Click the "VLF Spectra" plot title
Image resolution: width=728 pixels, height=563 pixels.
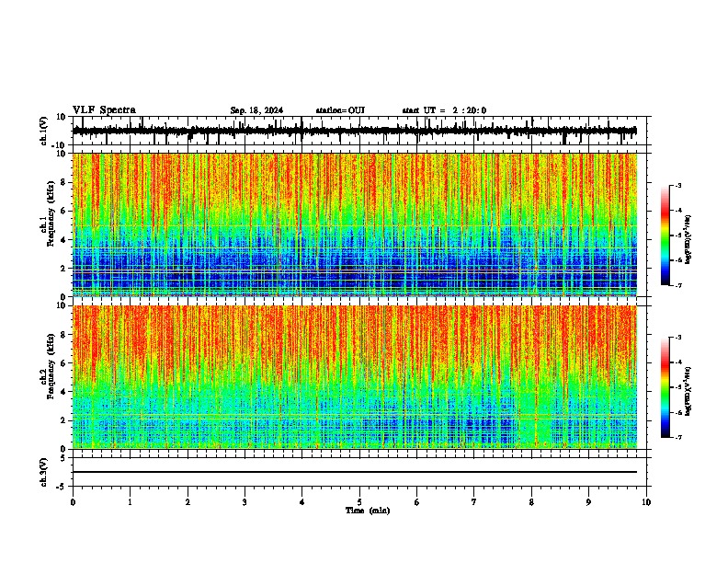click(104, 110)
